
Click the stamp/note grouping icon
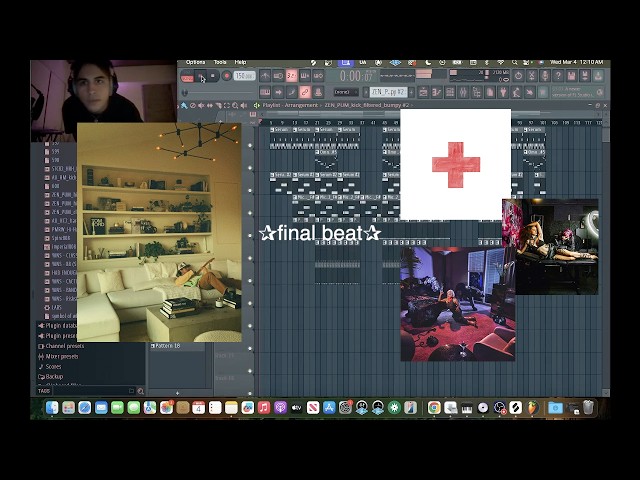(318, 92)
